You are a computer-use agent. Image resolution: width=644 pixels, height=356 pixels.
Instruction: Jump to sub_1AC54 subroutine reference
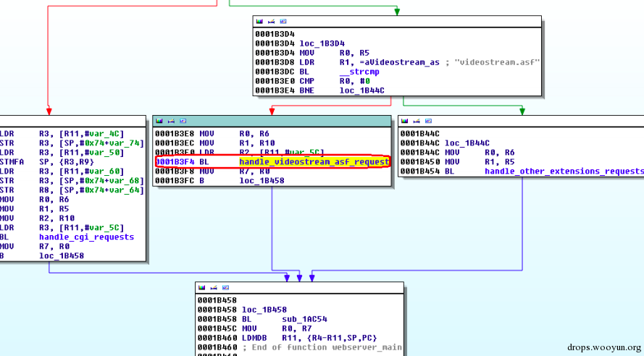point(305,319)
